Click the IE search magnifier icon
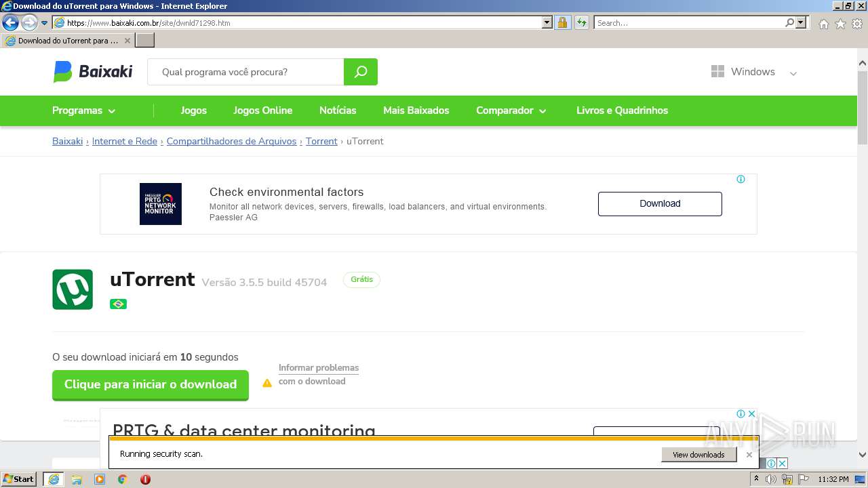Screen dimensions: 868x488 [789, 22]
